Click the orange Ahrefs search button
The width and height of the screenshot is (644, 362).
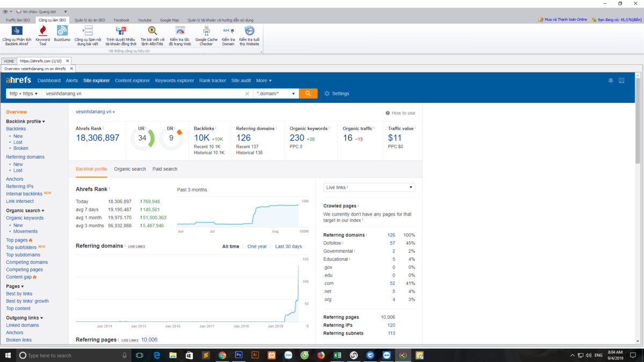308,93
